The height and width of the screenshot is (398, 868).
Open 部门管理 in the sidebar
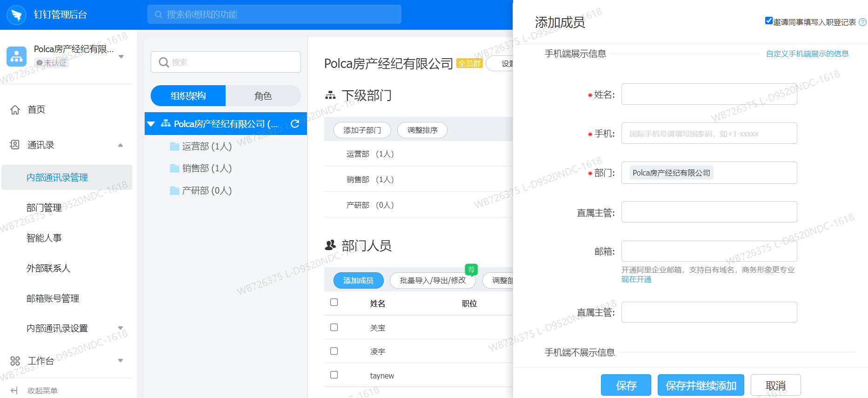[x=44, y=208]
